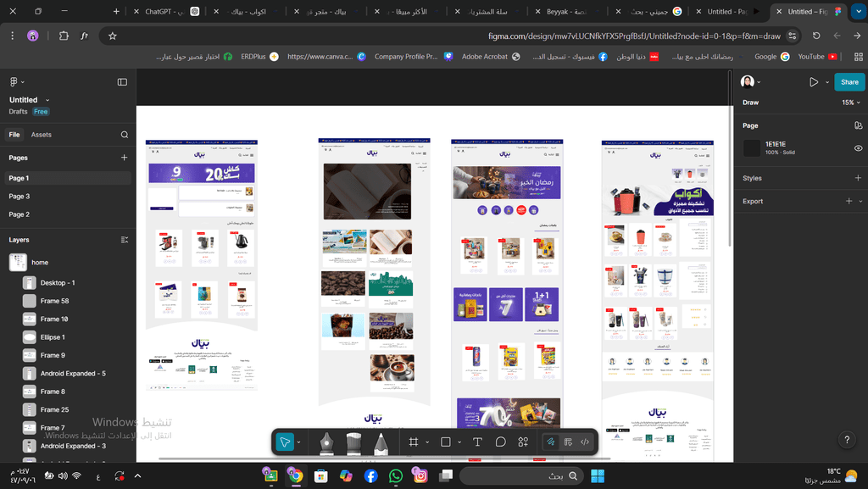Collapse all layers icon

pos(125,240)
